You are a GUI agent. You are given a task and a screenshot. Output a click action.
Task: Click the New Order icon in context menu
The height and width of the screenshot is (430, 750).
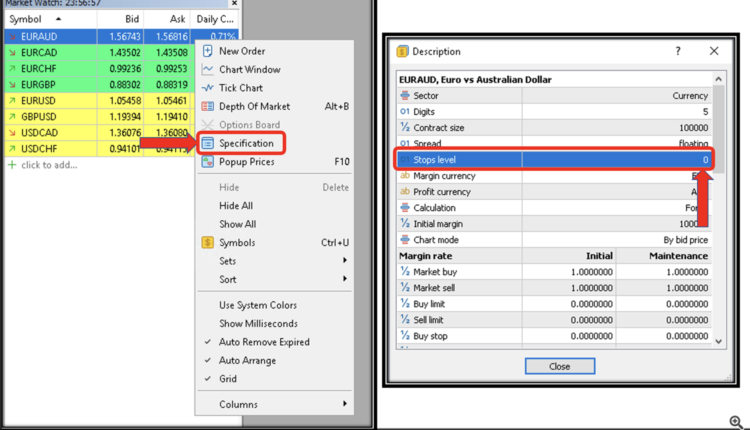[x=208, y=51]
